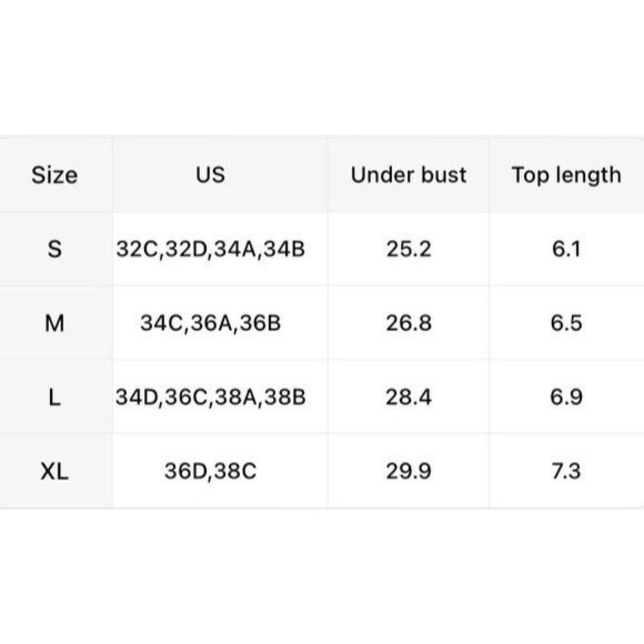Select the 34D,36C,38A,38B cell
Viewport: 644px width, 644px height.
211,397
